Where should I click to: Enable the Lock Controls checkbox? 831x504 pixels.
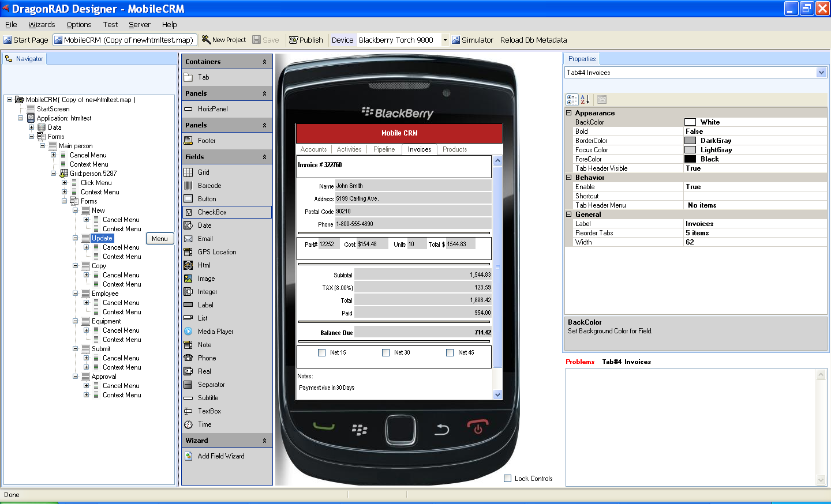(x=508, y=479)
